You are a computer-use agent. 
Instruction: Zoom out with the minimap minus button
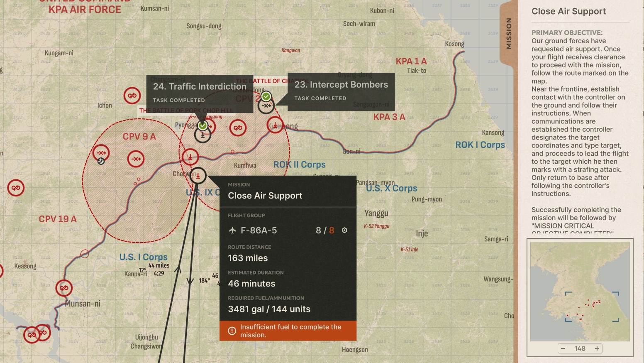tap(563, 348)
